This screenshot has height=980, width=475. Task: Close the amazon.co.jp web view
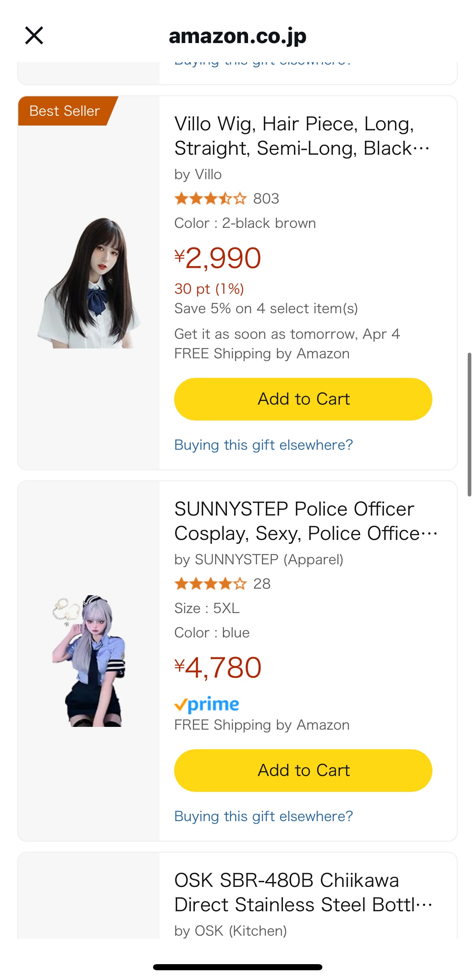[34, 35]
